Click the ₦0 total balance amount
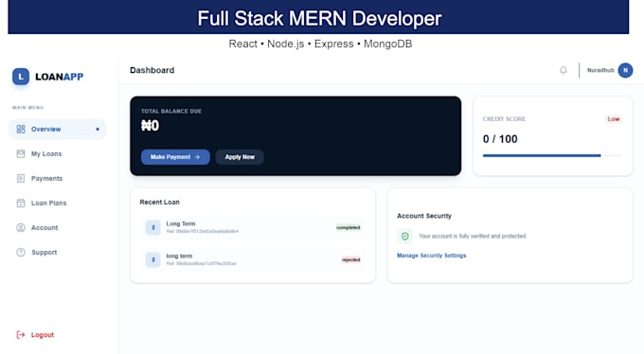644x354 pixels. pyautogui.click(x=150, y=126)
